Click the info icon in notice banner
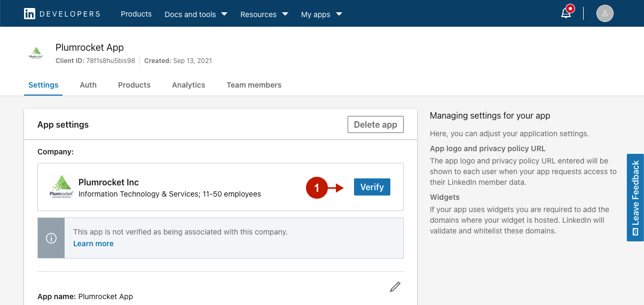The image size is (644, 305). [51, 238]
